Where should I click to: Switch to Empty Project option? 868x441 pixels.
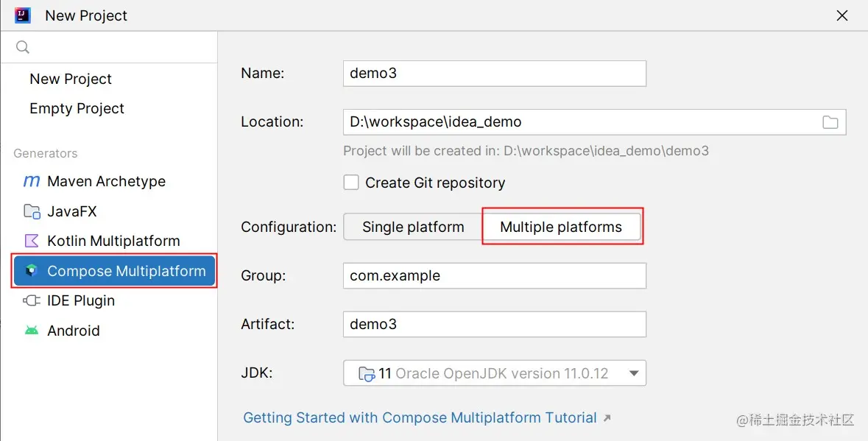tap(77, 108)
